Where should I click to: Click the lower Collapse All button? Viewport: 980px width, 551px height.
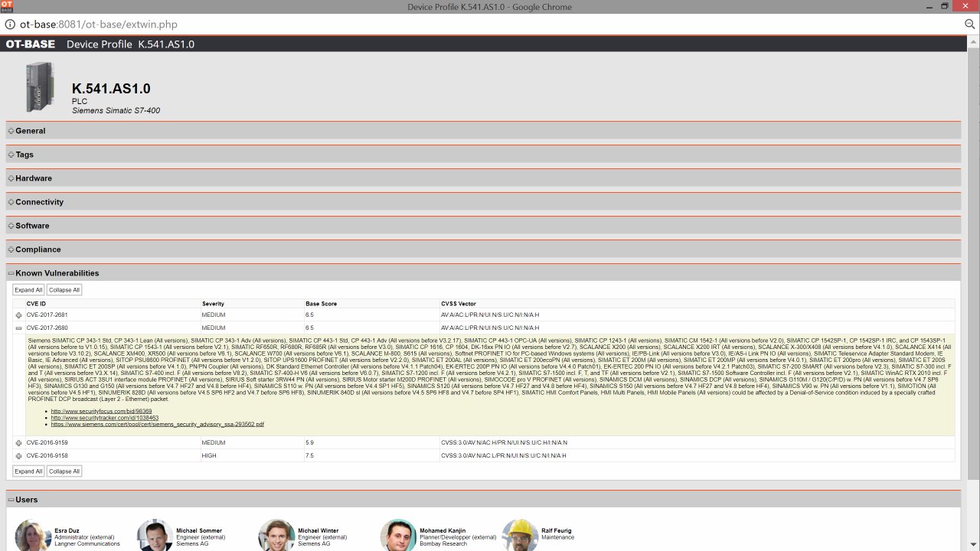click(x=64, y=471)
